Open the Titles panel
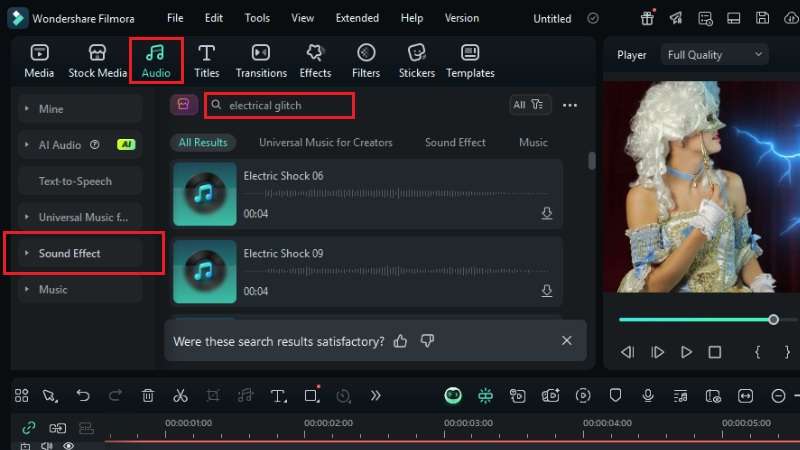Screen dimensions: 800x450 click(207, 61)
